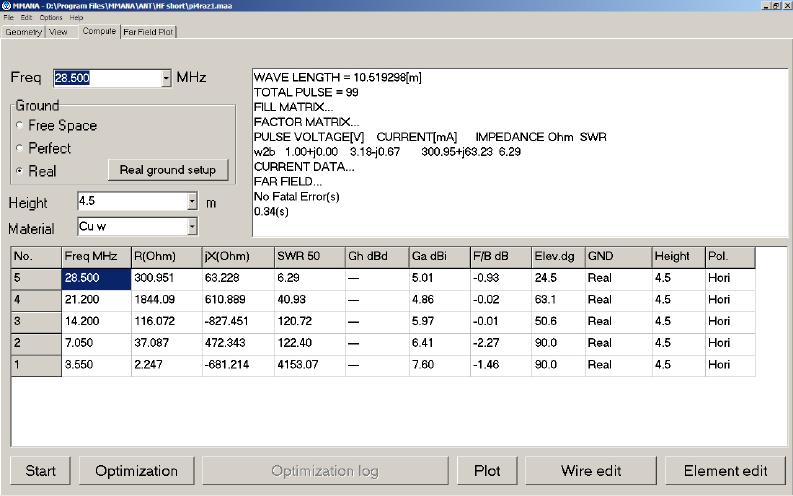
Task: Select the Free Space ground option
Action: (21, 126)
